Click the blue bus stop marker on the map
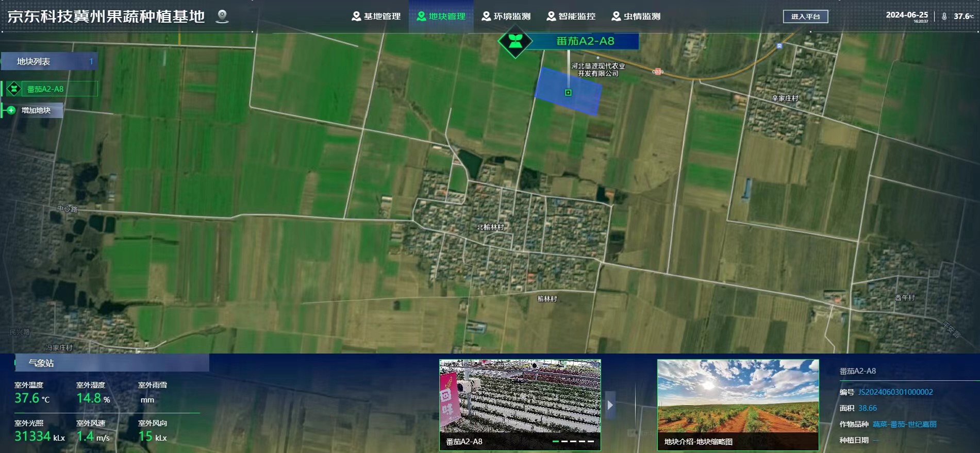 click(779, 46)
